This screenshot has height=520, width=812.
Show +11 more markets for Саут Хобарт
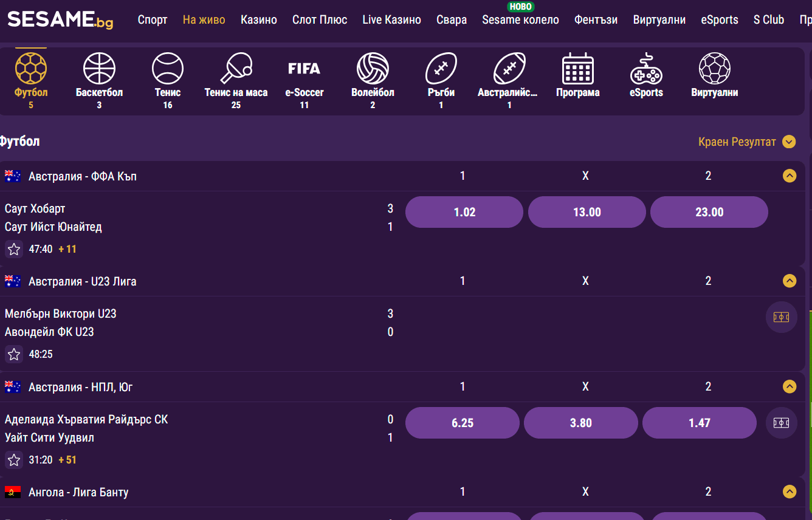click(x=67, y=249)
